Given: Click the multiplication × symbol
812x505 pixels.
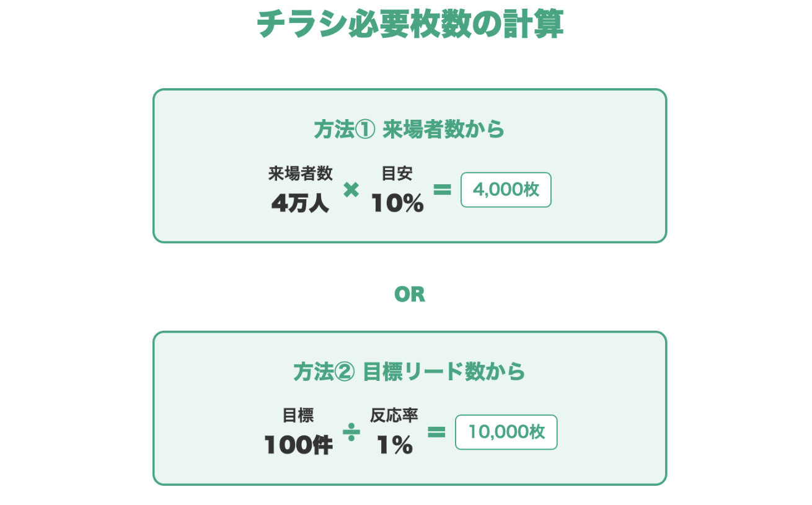Looking at the screenshot, I should click(351, 190).
